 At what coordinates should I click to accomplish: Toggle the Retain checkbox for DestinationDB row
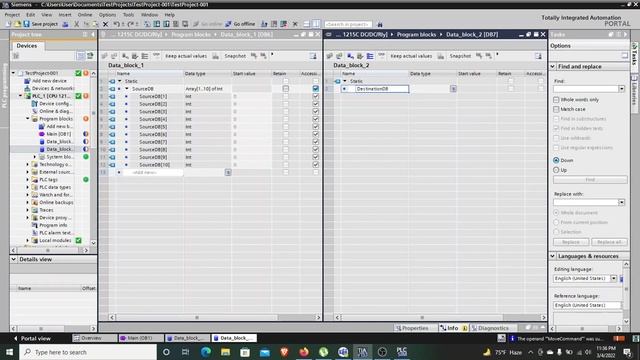511,89
